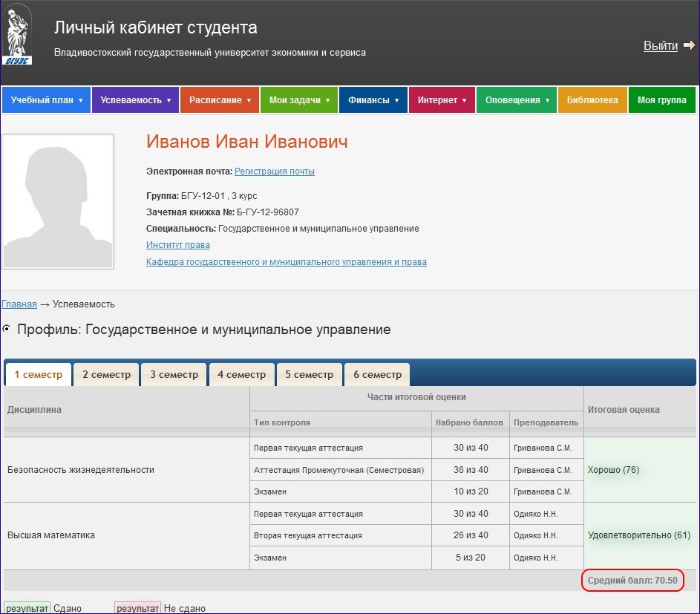Open the Моя группа section

click(x=661, y=99)
